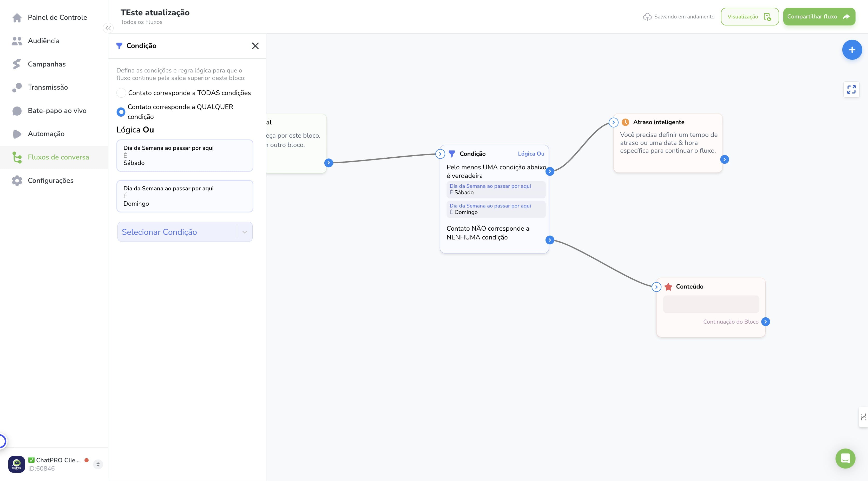This screenshot has width=868, height=481.
Task: Click the Continuação do Bloco output arrow
Action: [x=765, y=322]
